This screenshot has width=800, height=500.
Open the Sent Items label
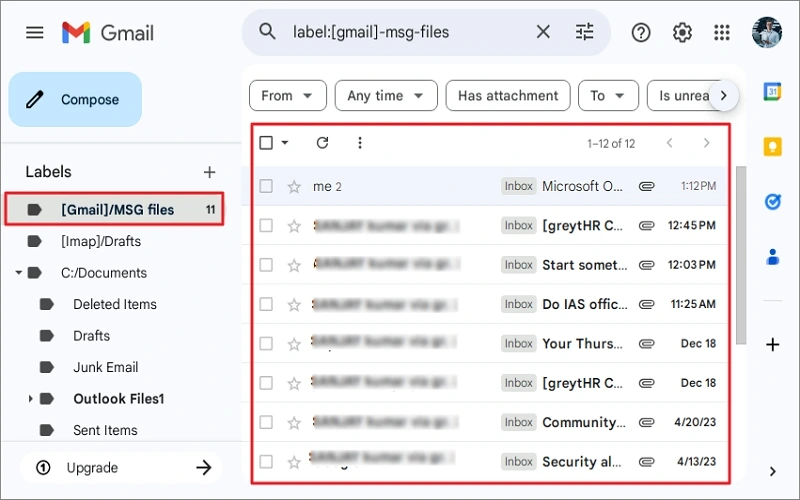[x=105, y=430]
